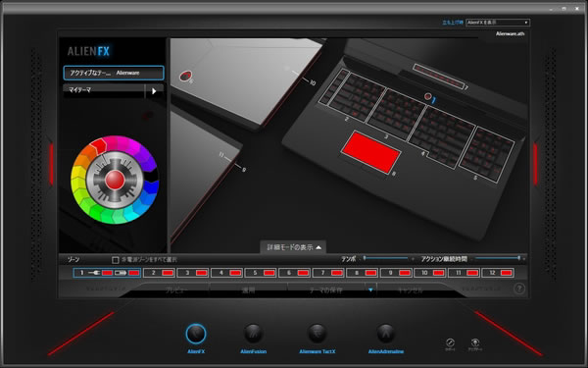The image size is (588, 368).
Task: Open the Alienware TactX module icon
Action: (318, 334)
